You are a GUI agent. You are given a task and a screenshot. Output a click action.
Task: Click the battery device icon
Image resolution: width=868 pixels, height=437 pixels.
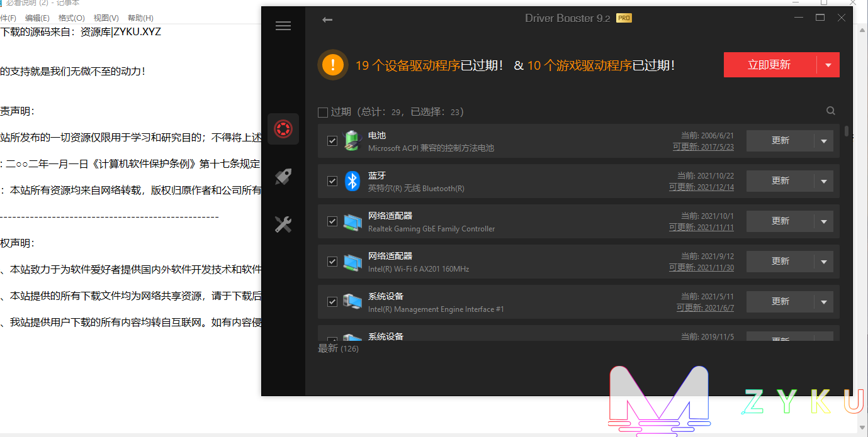click(x=352, y=141)
